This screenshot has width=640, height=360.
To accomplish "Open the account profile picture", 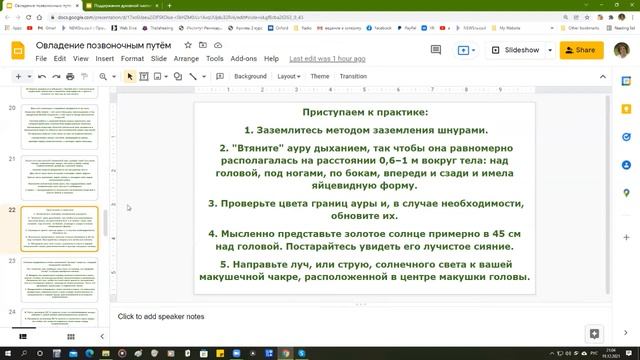I will 621,50.
